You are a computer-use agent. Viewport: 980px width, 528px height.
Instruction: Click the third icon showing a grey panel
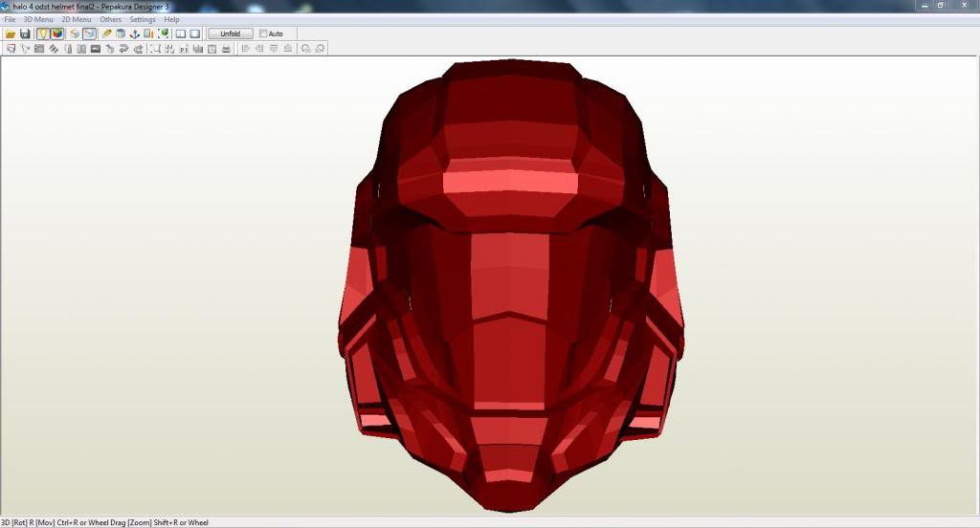tap(38, 49)
